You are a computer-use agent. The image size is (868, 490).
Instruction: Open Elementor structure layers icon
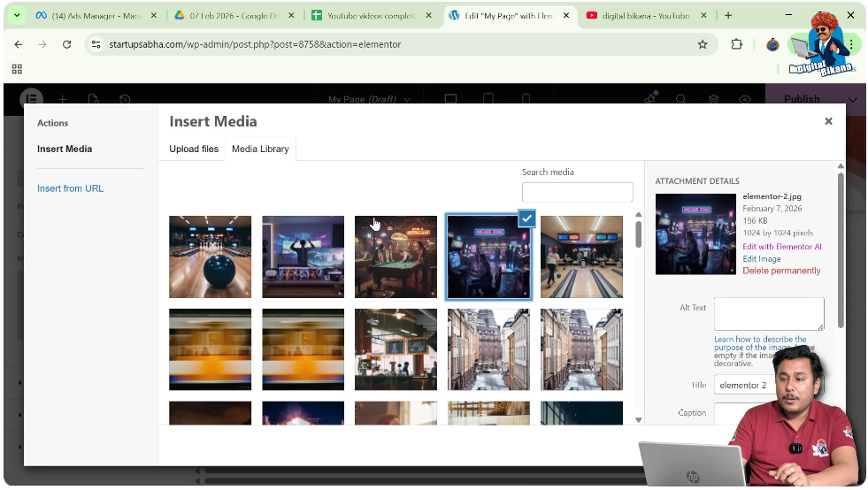click(713, 99)
